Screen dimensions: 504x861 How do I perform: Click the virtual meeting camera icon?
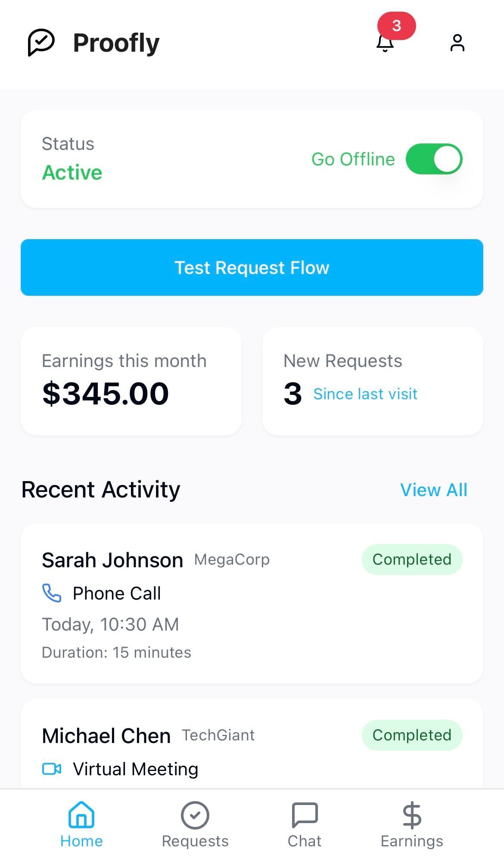coord(52,769)
